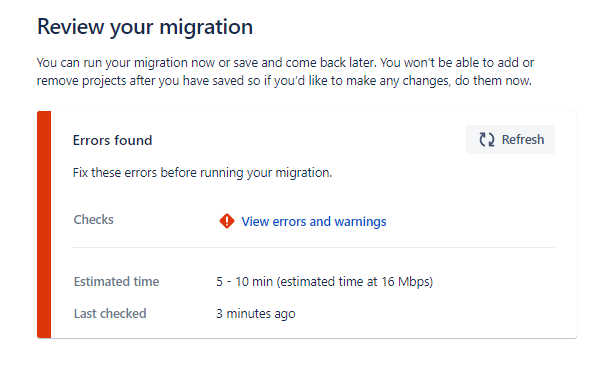Click the circular arrows refresh icon

tap(487, 139)
